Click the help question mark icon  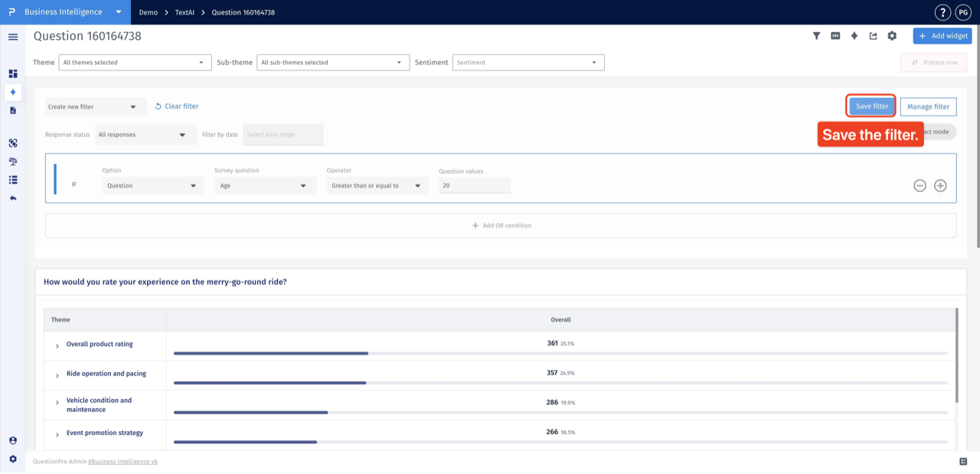[x=942, y=12]
